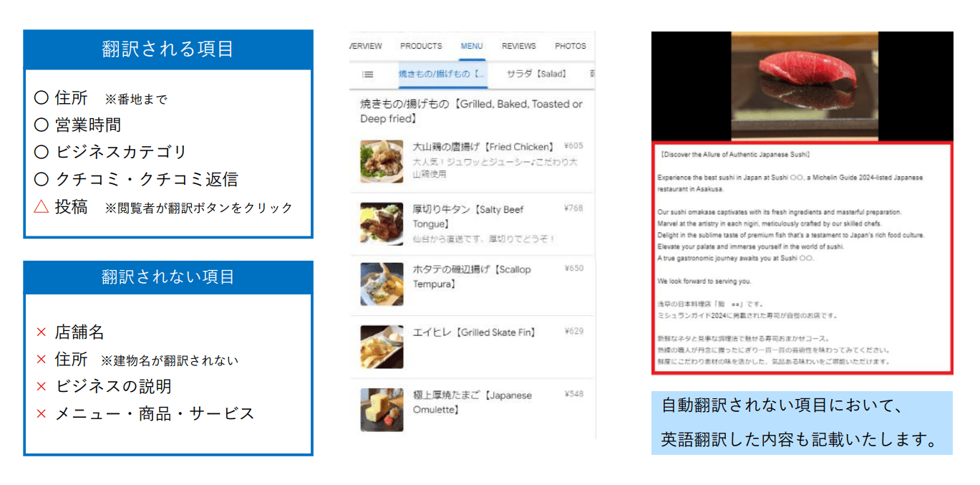Click the ¥605 price
Image resolution: width=980 pixels, height=485 pixels.
(x=573, y=145)
